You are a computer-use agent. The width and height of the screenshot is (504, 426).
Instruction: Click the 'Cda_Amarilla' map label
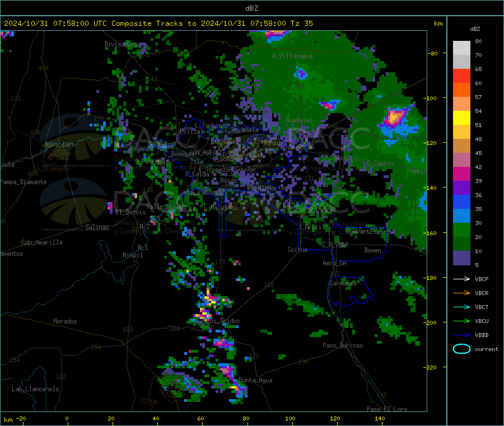42,242
